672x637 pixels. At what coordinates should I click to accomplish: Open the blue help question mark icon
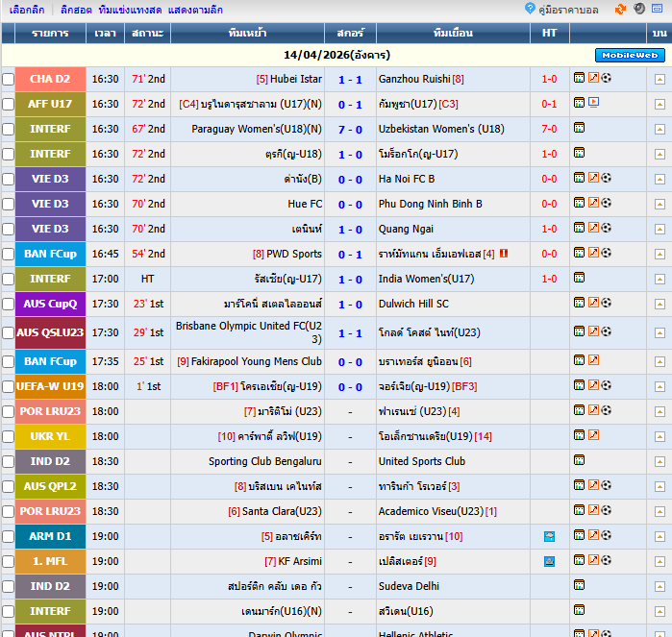(x=529, y=9)
